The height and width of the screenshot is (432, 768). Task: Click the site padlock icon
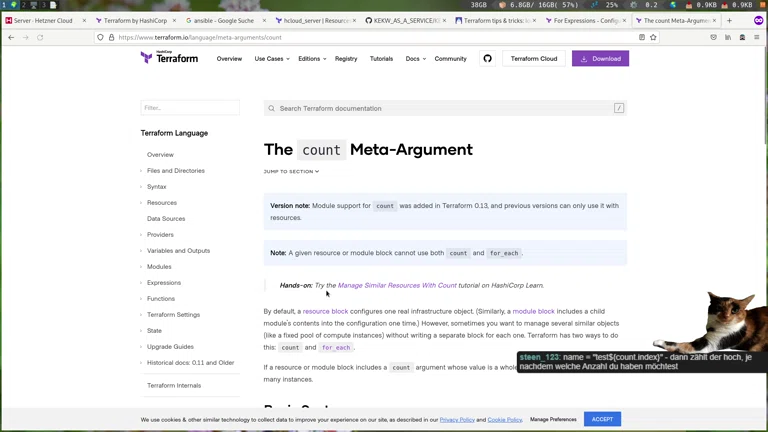pyautogui.click(x=111, y=37)
